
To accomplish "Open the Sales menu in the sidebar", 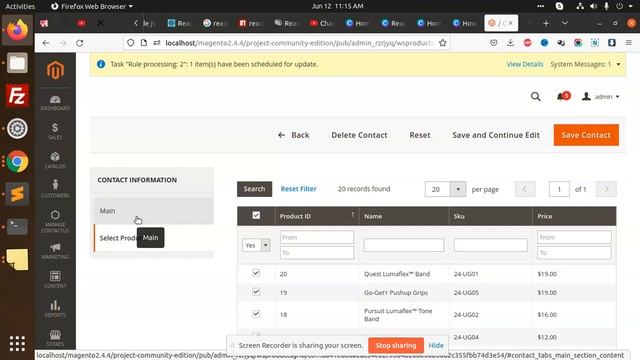I will [x=55, y=131].
